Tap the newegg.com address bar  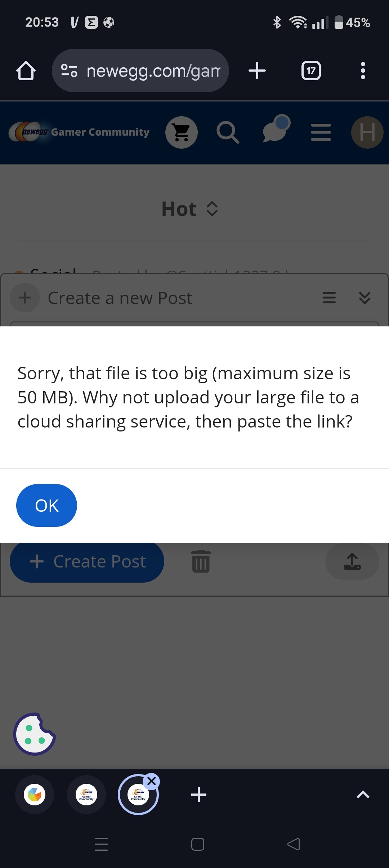(140, 71)
